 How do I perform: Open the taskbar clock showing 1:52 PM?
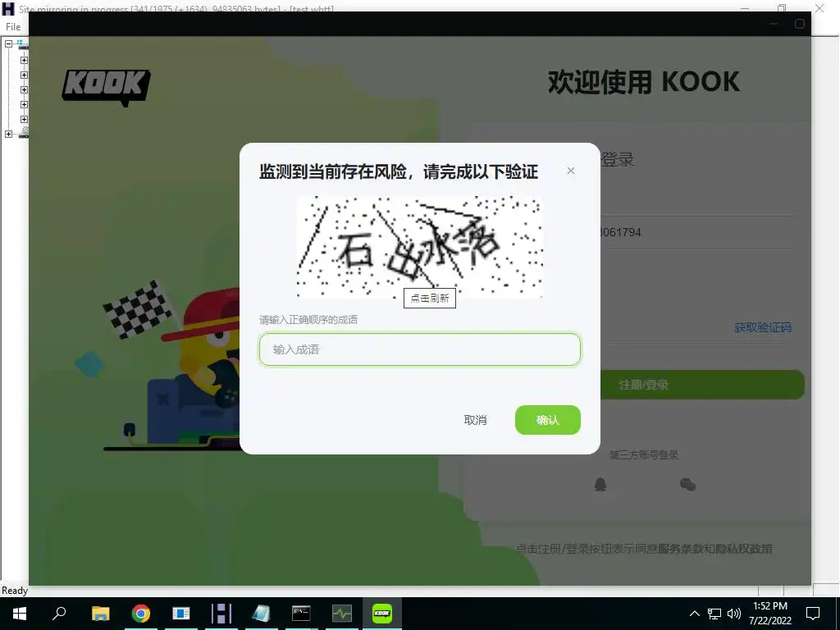pos(770,614)
